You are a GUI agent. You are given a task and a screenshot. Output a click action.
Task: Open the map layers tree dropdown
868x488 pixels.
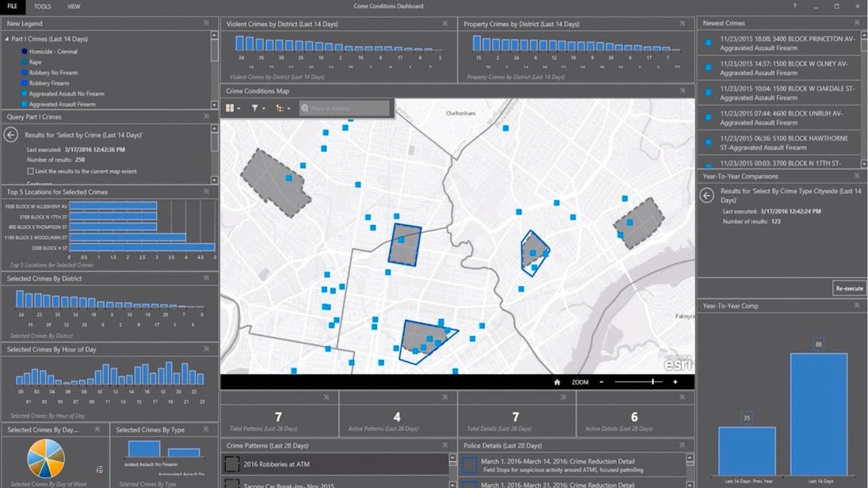(283, 108)
